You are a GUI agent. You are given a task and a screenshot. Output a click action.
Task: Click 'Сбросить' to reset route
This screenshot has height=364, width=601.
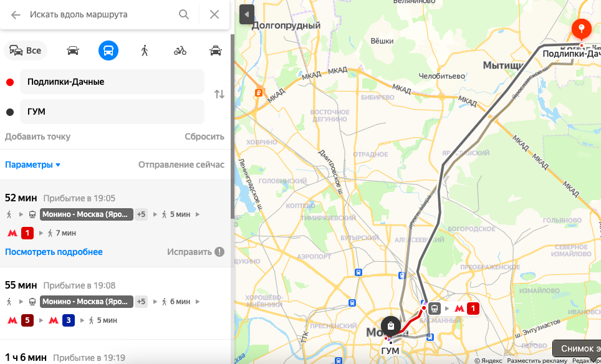(204, 136)
